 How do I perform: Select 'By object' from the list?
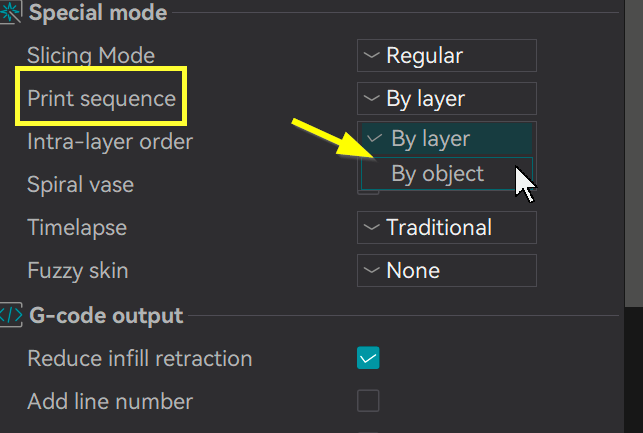pos(438,174)
